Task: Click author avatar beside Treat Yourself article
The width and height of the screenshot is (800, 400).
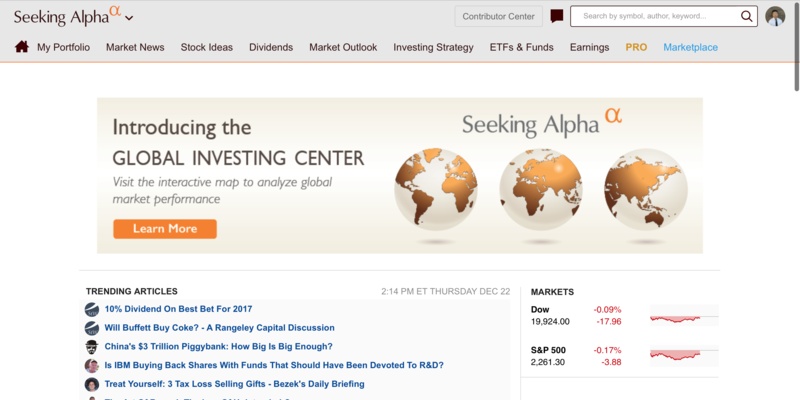Action: pos(91,384)
